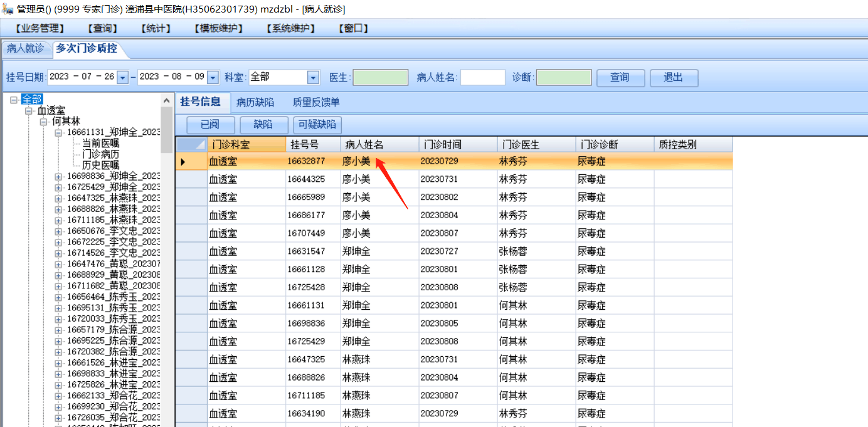
Task: Click the grid select-all corner cell
Action: [191, 144]
